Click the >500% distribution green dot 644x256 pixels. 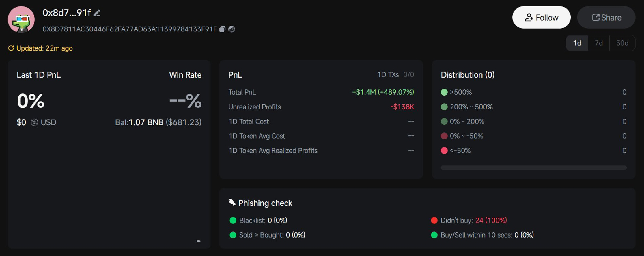(x=444, y=92)
